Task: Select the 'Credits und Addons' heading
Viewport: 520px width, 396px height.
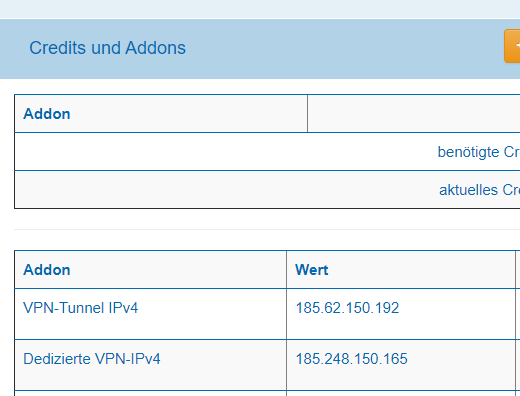Action: click(x=107, y=48)
